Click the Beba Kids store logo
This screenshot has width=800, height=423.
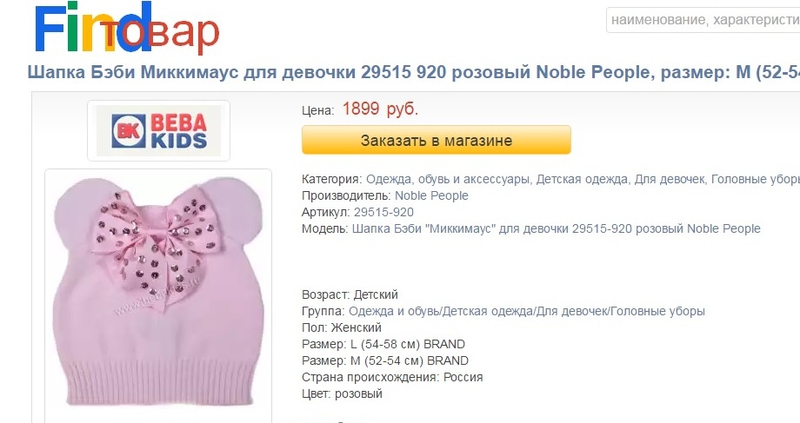click(x=159, y=131)
